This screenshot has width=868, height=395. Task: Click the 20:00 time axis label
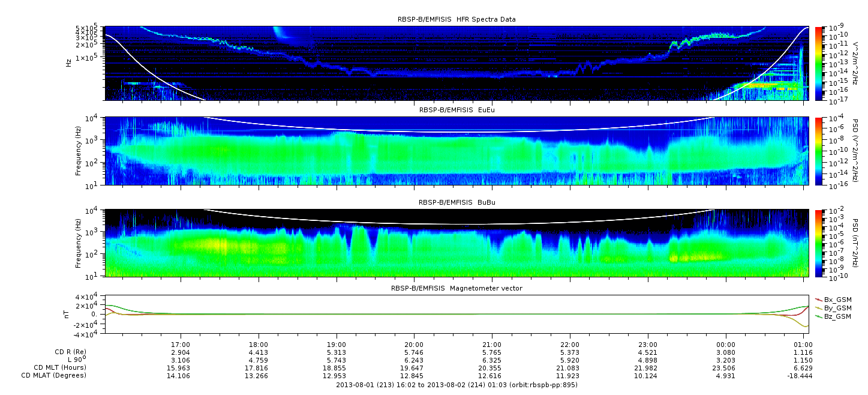pyautogui.click(x=414, y=345)
